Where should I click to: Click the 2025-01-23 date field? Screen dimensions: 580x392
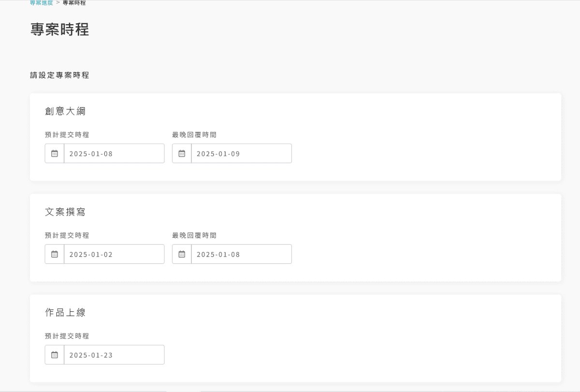point(114,355)
